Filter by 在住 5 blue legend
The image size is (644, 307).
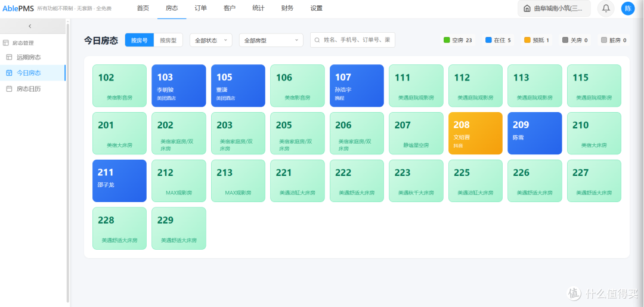pyautogui.click(x=498, y=40)
